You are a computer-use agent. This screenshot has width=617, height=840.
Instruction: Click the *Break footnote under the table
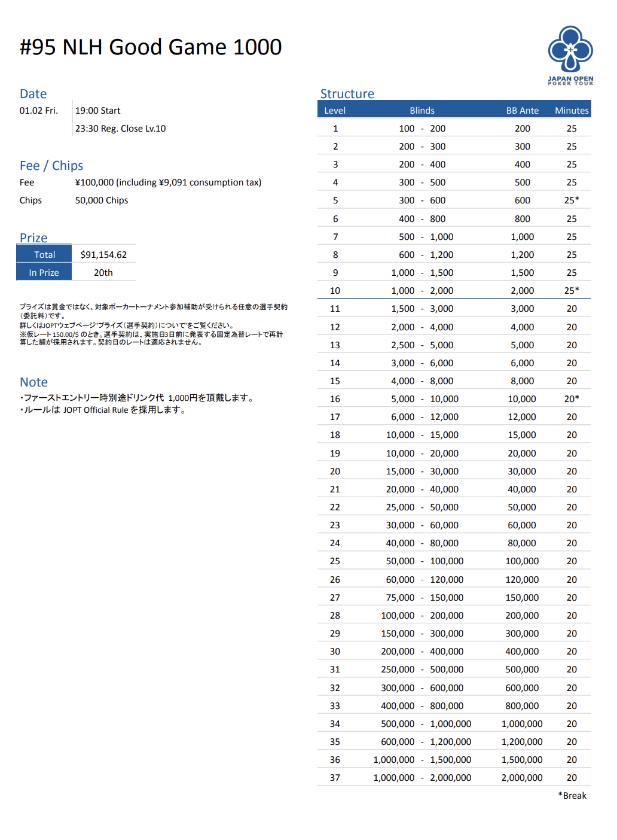click(x=572, y=796)
